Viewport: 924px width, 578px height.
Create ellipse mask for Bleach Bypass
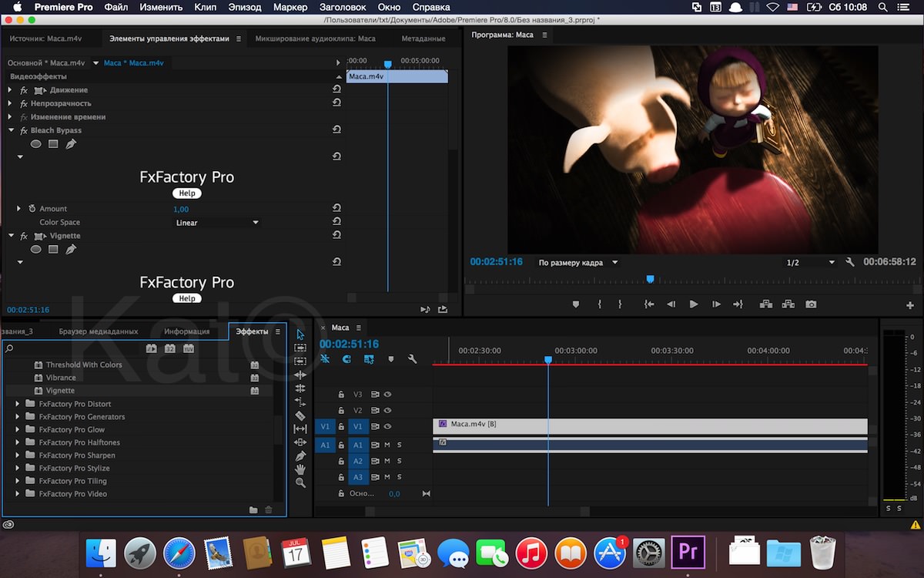pyautogui.click(x=35, y=144)
